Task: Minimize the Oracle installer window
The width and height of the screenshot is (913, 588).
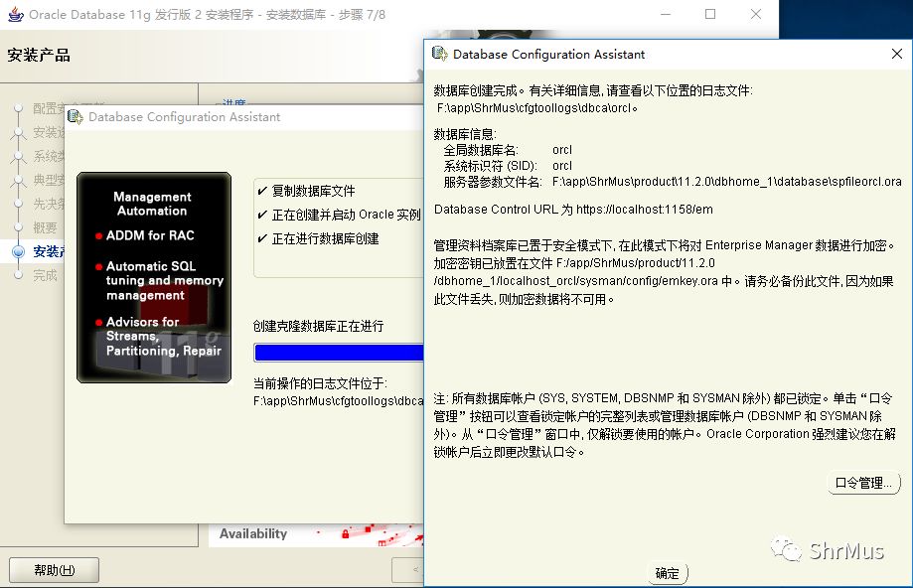Action: [x=666, y=14]
